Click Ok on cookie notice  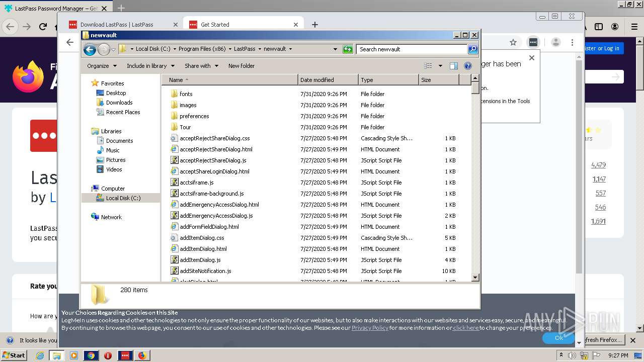click(559, 338)
